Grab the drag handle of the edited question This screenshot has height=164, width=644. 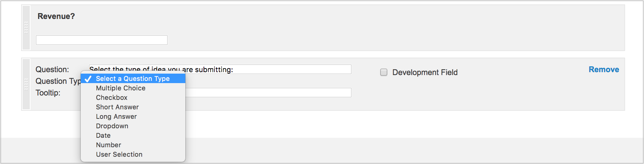tap(26, 84)
